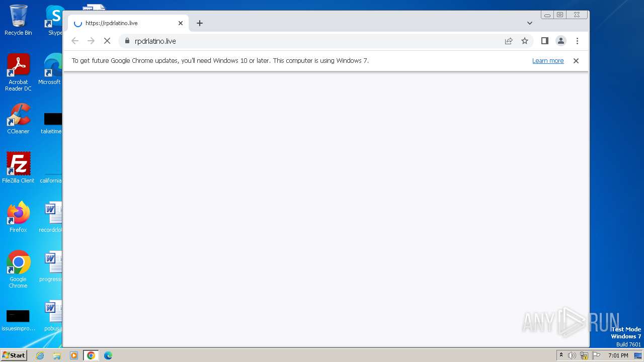This screenshot has height=362, width=644.
Task: Launch Firefox desktop shortcut
Action: coord(18,217)
